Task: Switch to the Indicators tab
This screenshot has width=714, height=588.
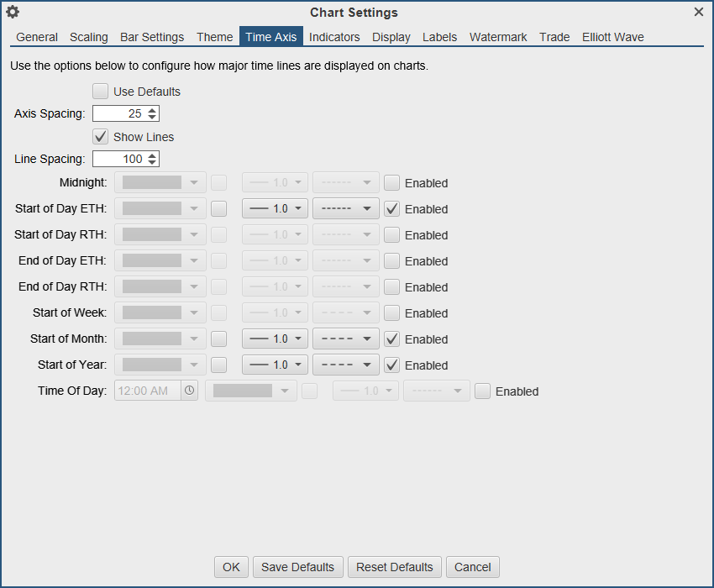Action: [x=334, y=37]
